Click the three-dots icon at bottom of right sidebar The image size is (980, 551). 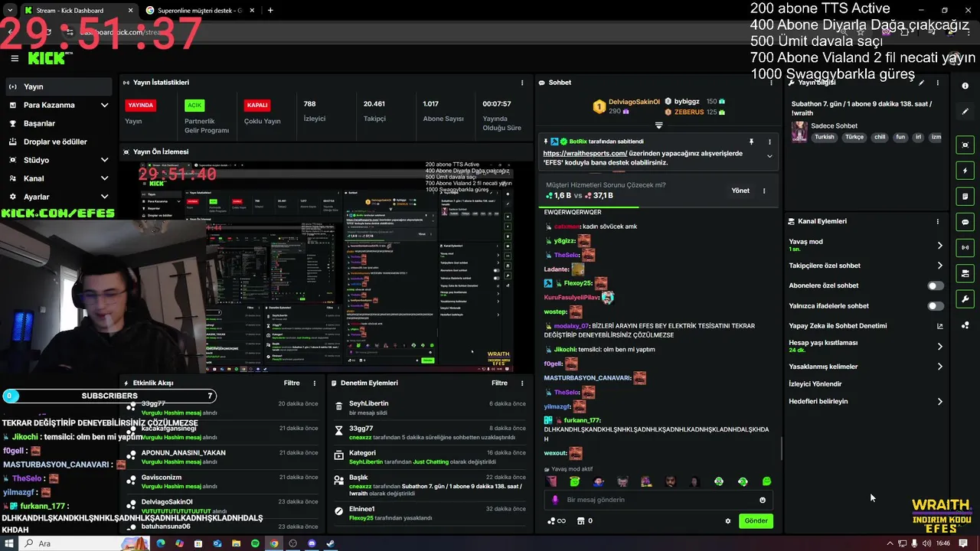(965, 325)
